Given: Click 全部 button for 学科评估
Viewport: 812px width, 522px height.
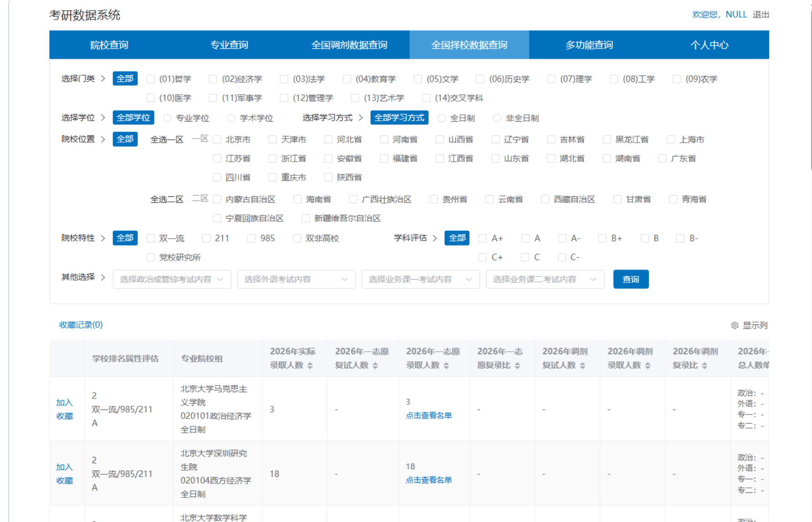Looking at the screenshot, I should tap(457, 238).
